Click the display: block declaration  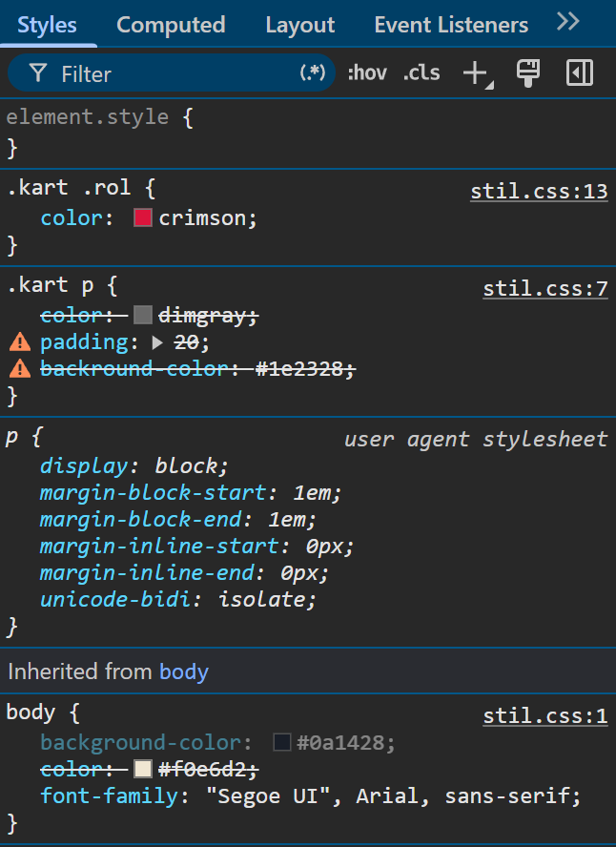tap(133, 465)
